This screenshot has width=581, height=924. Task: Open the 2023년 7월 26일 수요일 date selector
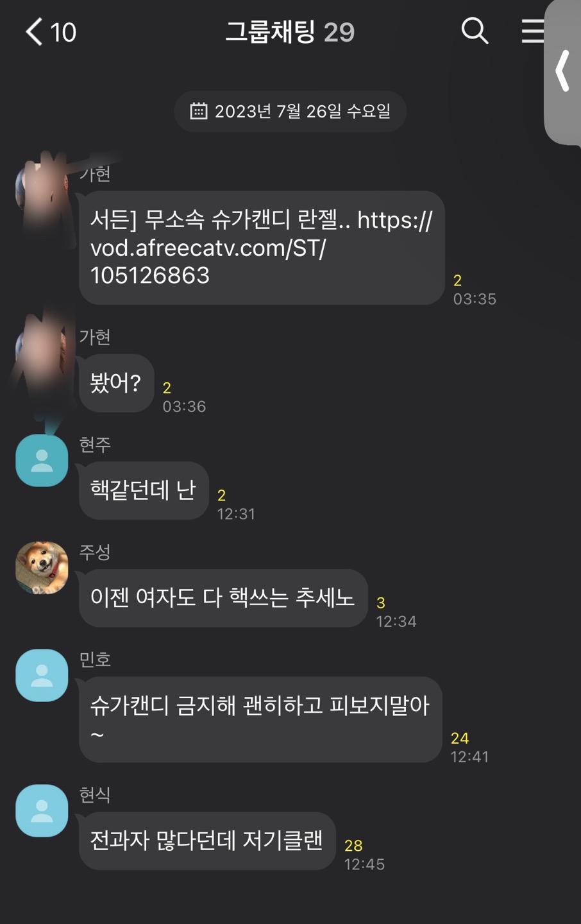[290, 111]
